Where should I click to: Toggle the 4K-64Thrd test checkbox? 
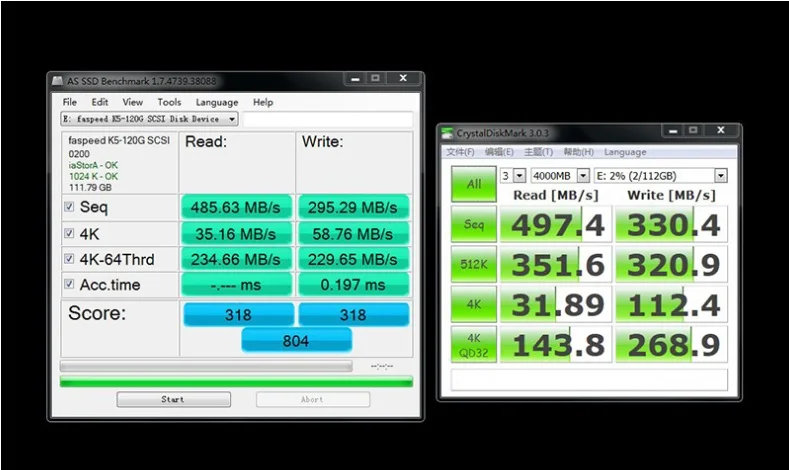click(69, 259)
